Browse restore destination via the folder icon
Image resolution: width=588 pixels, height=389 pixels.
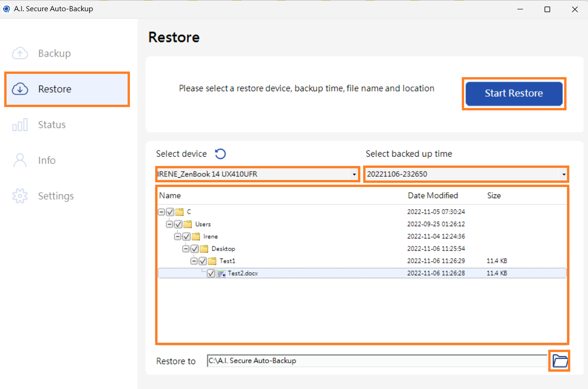pos(559,360)
